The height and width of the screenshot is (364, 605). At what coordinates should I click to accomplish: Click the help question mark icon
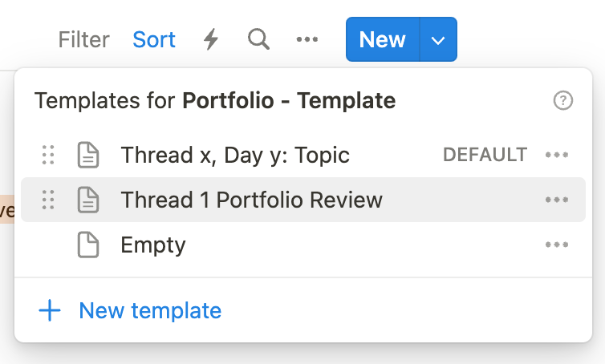point(563,100)
